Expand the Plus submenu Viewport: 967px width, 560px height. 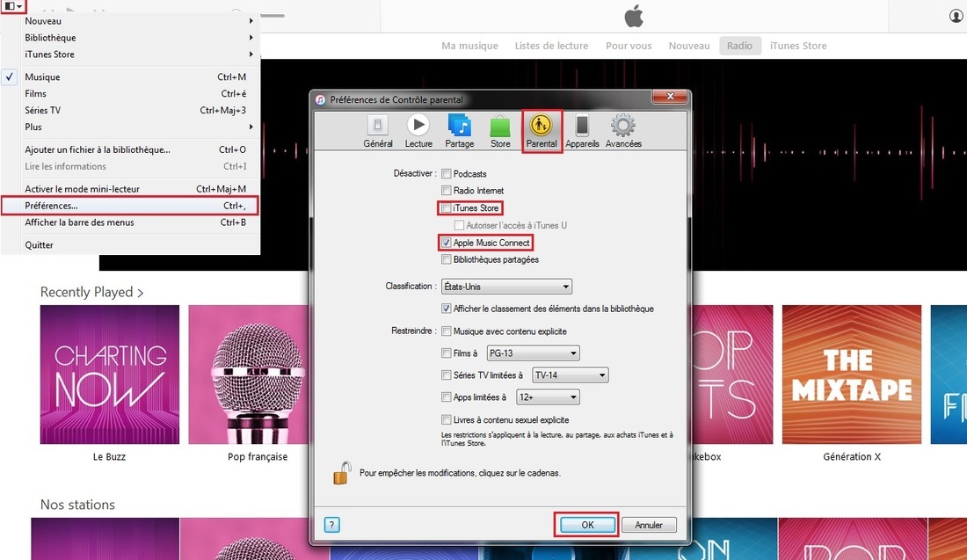[x=130, y=127]
